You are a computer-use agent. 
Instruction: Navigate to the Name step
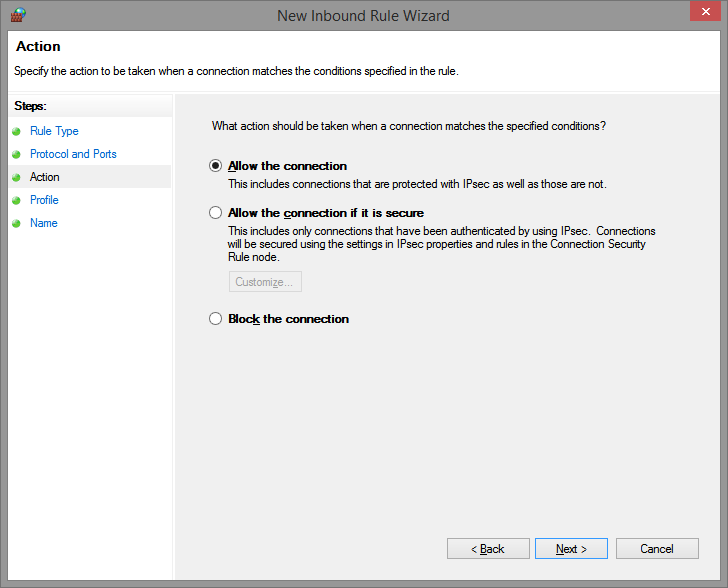[x=44, y=223]
